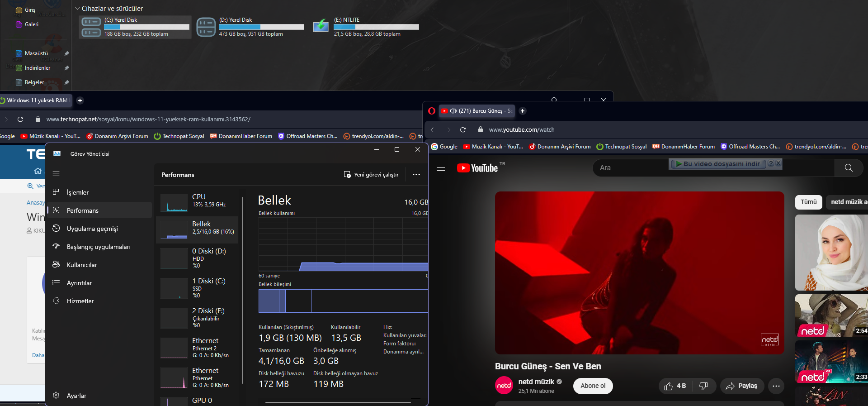The height and width of the screenshot is (406, 868).
Task: Click the Burcu Güneş video player
Action: click(x=640, y=273)
